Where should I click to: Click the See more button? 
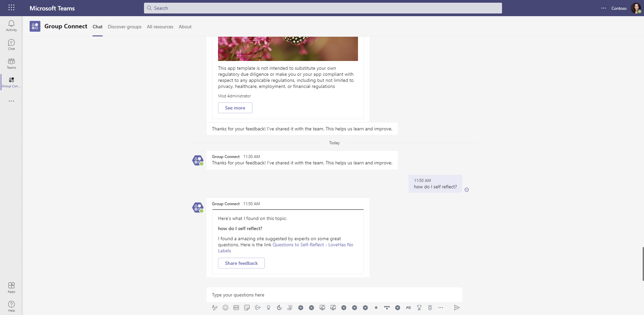pyautogui.click(x=235, y=108)
